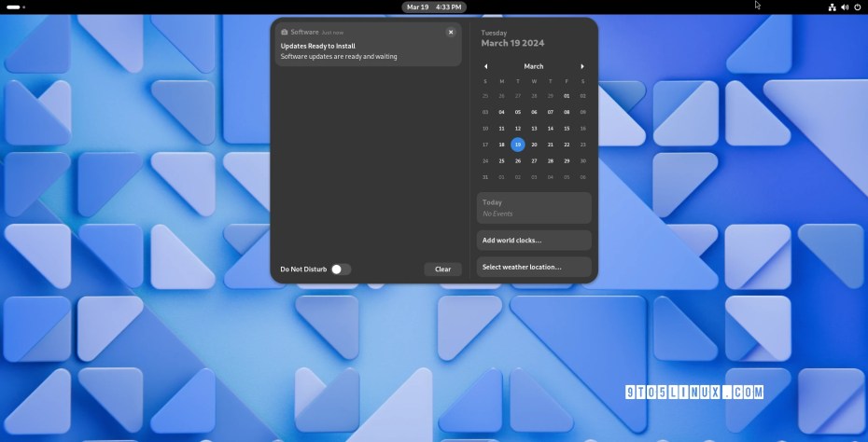The height and width of the screenshot is (442, 868).
Task: Select March 26 in the calendar
Action: (518, 161)
